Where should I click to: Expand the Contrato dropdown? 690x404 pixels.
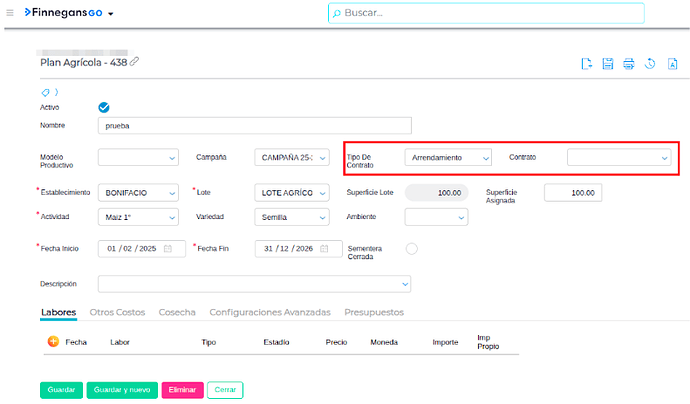click(618, 158)
